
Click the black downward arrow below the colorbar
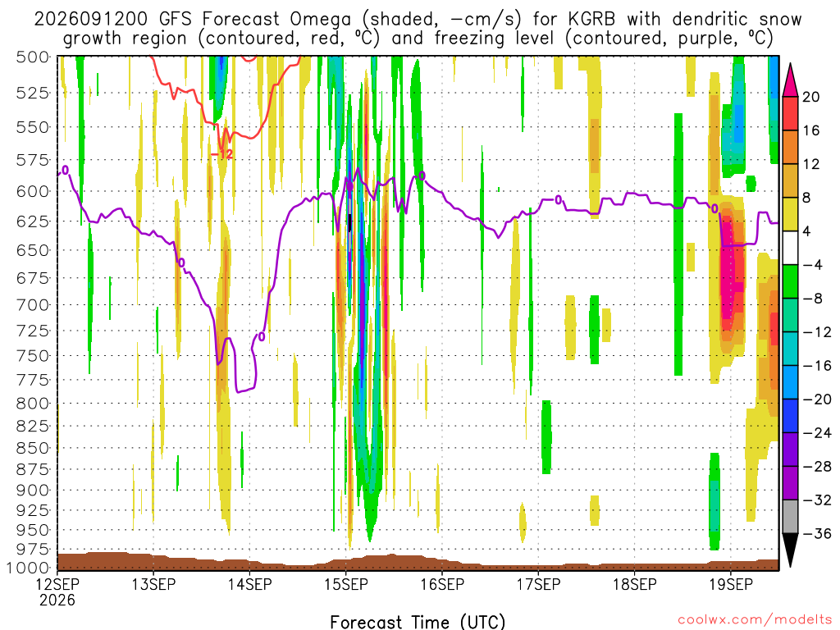pos(790,550)
